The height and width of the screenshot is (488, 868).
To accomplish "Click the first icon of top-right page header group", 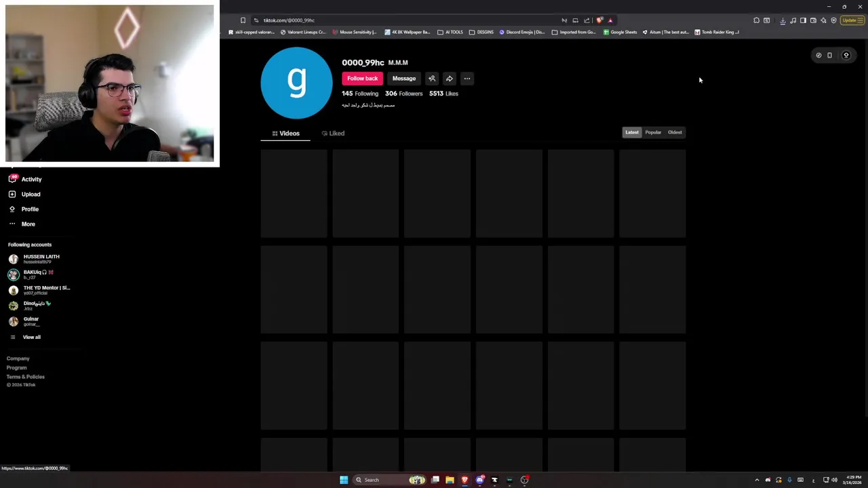I will (x=818, y=56).
